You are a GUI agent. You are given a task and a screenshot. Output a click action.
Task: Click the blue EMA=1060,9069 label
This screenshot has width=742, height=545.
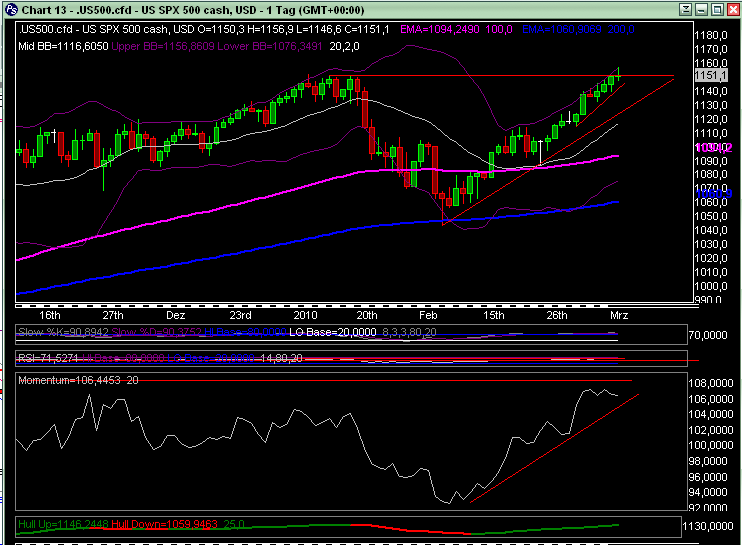pyautogui.click(x=578, y=29)
